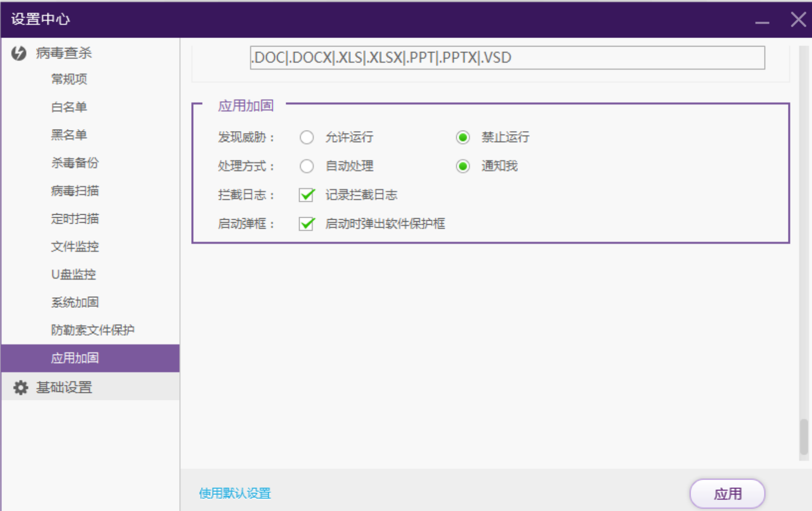Expand the 基础设置 section
The height and width of the screenshot is (511, 812).
click(x=64, y=387)
